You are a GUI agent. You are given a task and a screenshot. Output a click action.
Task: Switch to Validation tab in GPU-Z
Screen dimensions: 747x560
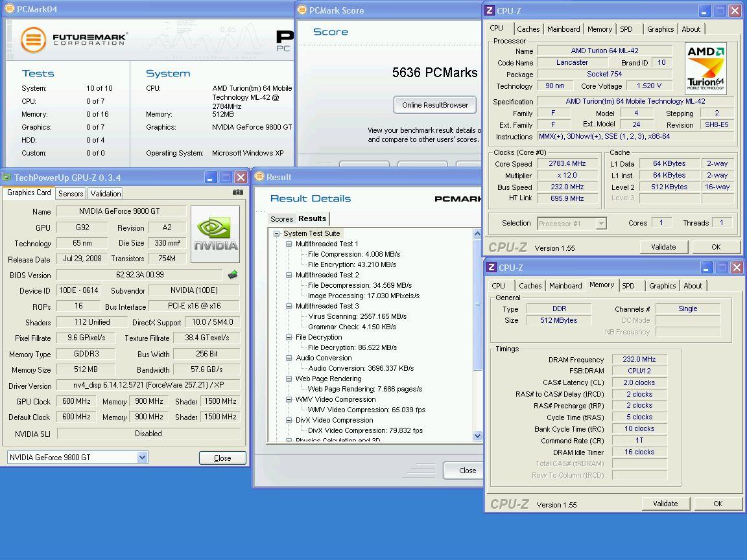click(105, 193)
